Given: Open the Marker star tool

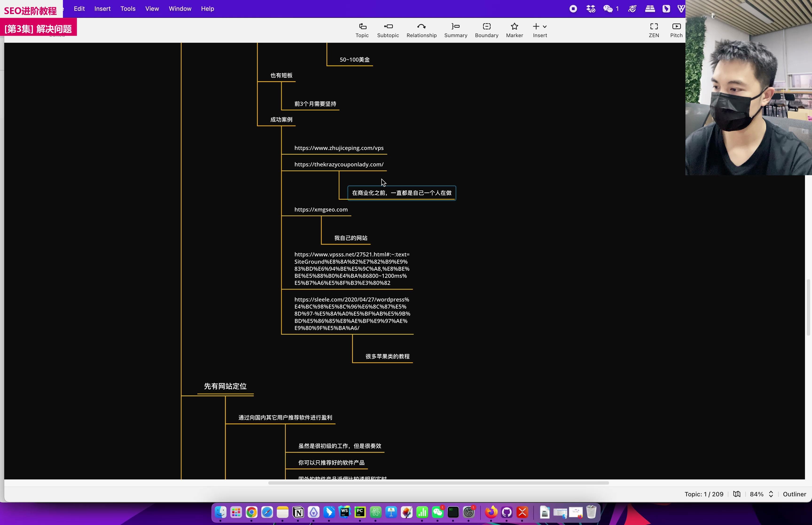Looking at the screenshot, I should (x=514, y=30).
